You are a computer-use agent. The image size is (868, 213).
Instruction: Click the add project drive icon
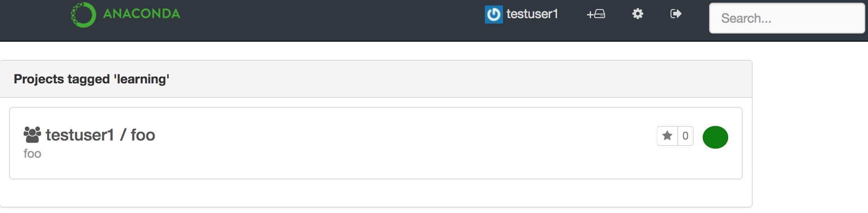click(596, 14)
